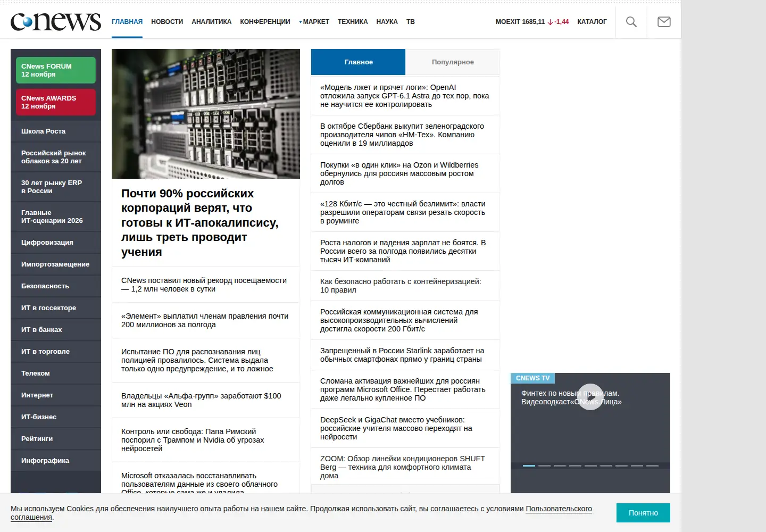Open the OpenAI GPT-6.1 Astra article
Screen dimensions: 766x532
(x=405, y=96)
